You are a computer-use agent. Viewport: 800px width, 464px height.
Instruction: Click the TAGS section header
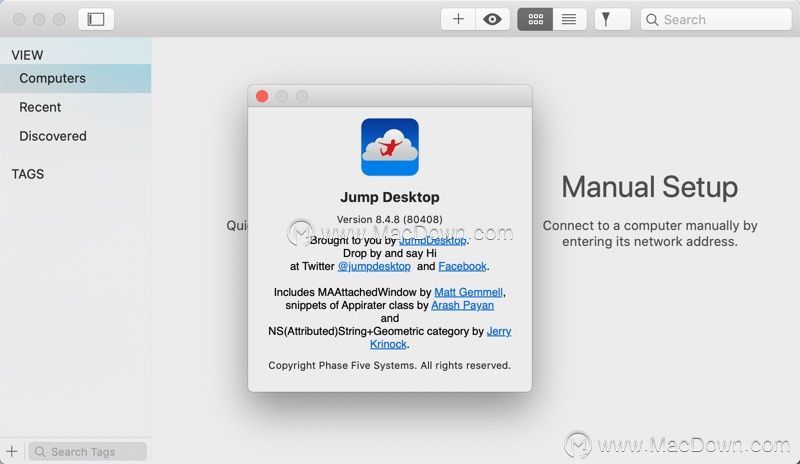pos(28,174)
